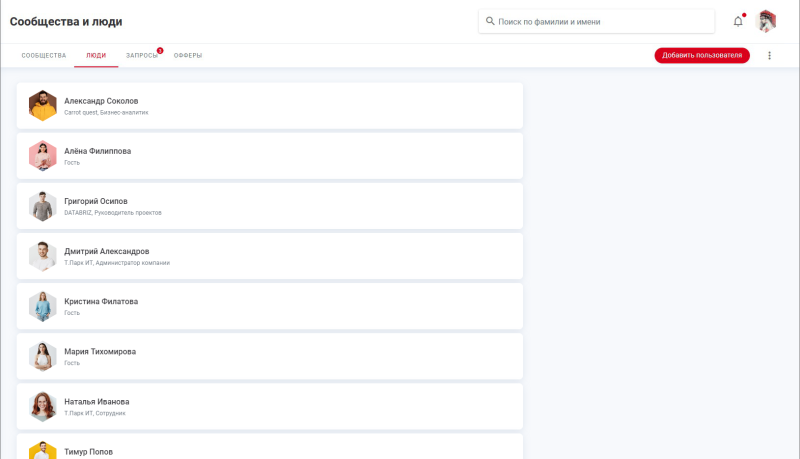Click Наталья Иванова's profile photo
Viewport: 800px width, 459px height.
click(x=42, y=406)
